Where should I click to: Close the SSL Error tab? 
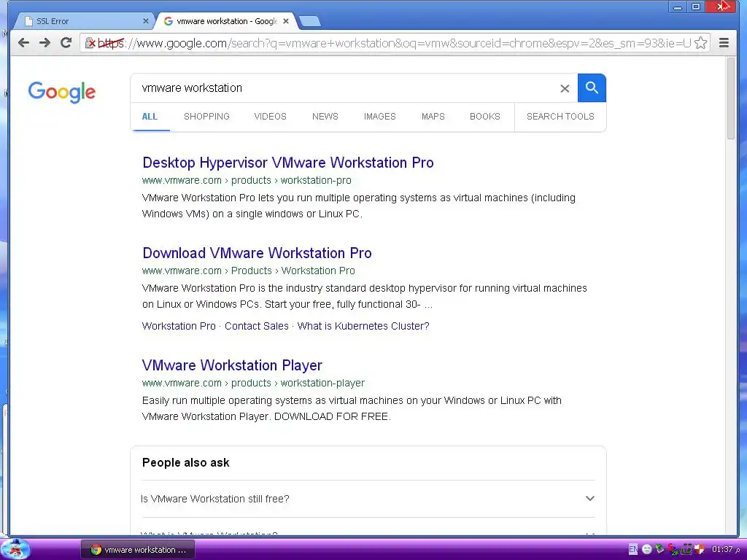point(146,21)
